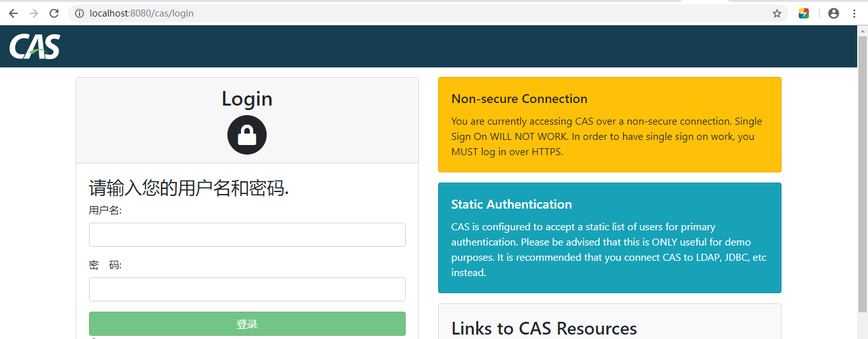Click the browser forward arrow
Image resolution: width=868 pixels, height=339 pixels.
click(34, 13)
